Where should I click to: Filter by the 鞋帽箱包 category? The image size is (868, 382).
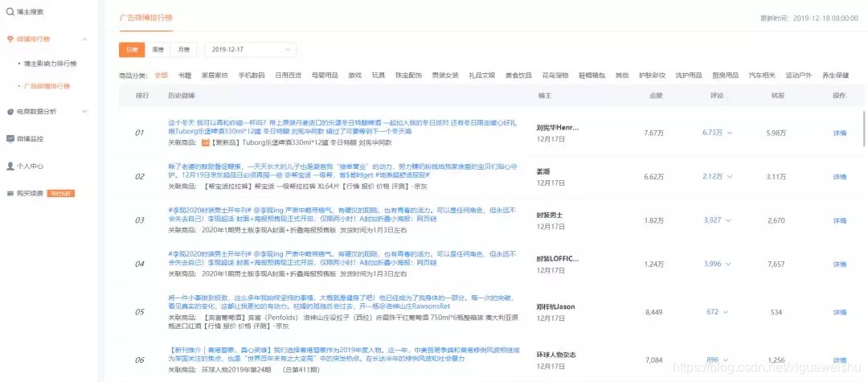592,76
